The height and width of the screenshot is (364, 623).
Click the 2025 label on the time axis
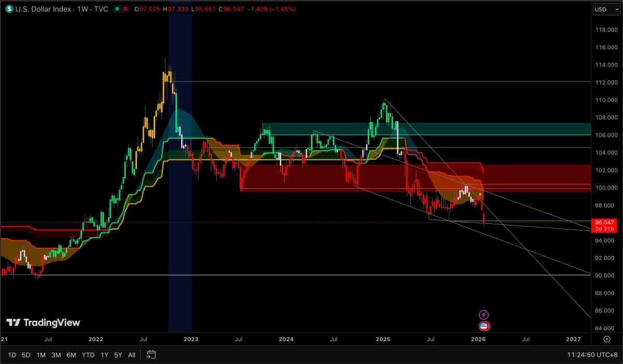pyautogui.click(x=383, y=339)
